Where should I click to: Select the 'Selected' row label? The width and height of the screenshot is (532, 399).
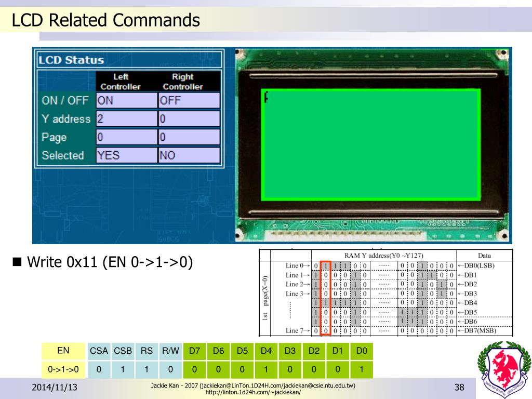click(x=63, y=155)
